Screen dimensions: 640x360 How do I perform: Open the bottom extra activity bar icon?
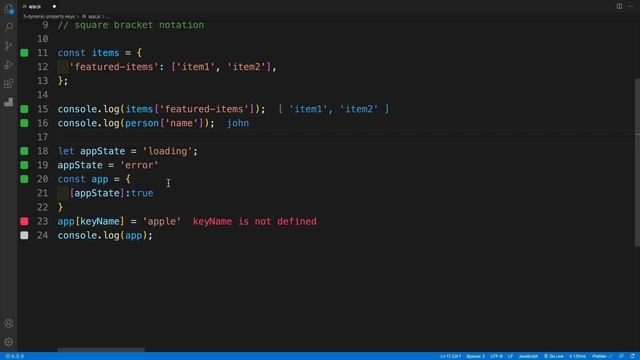click(x=9, y=102)
